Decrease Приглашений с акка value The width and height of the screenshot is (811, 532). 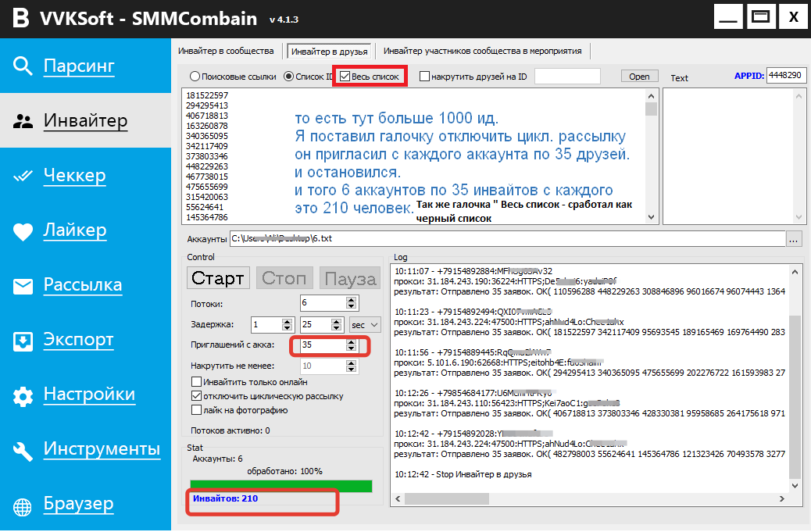[x=351, y=348]
